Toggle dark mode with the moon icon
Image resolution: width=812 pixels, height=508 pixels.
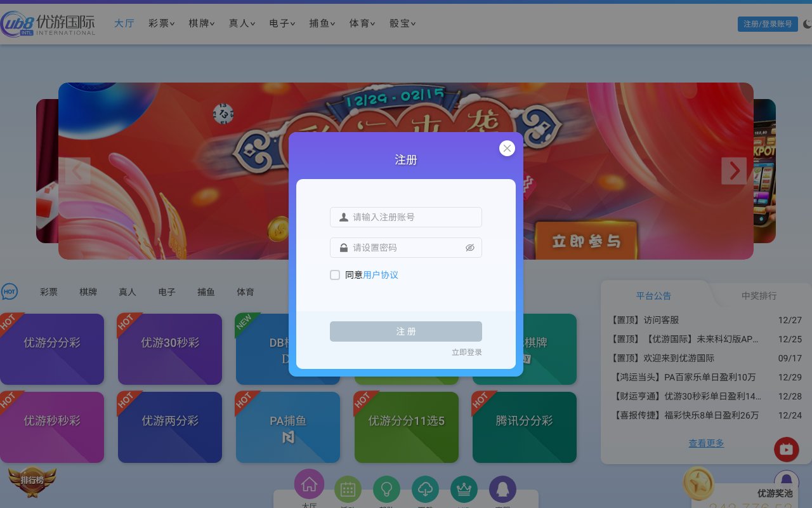coord(806,23)
